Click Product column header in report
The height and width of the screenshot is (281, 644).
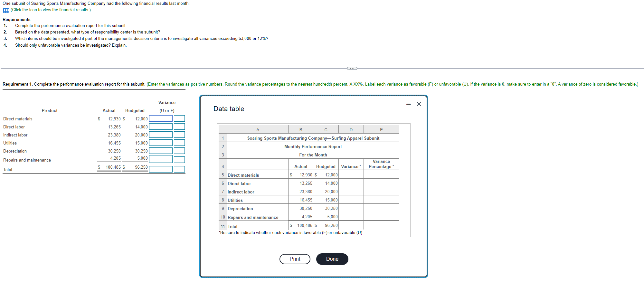(50, 110)
